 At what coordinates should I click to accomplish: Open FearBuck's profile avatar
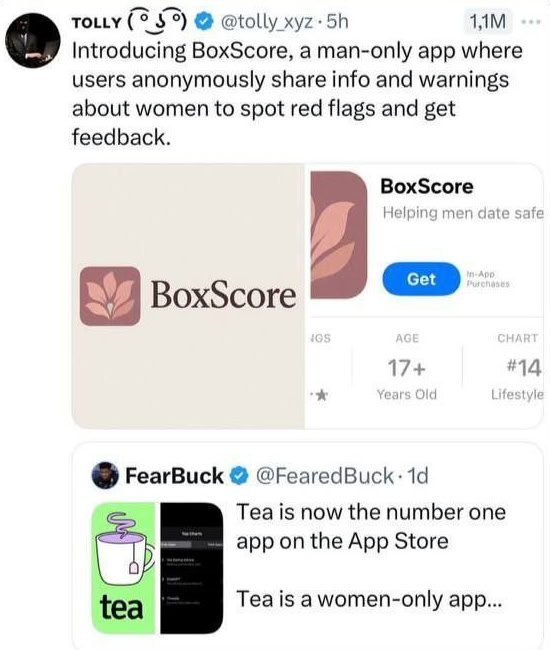105,475
